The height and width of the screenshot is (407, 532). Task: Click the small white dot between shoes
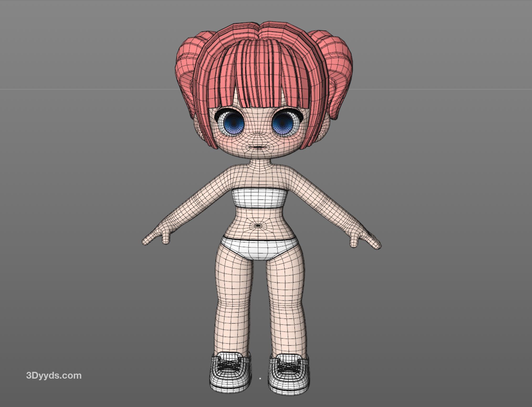pos(260,378)
